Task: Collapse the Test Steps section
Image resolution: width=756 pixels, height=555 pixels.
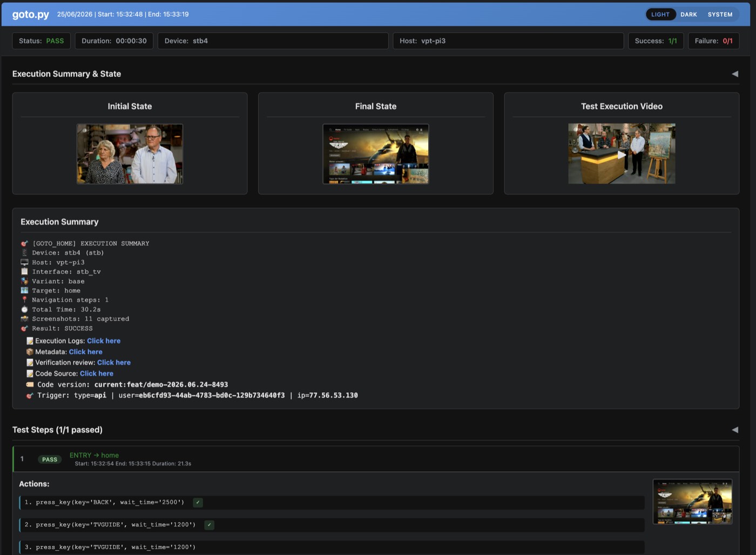Action: click(735, 430)
